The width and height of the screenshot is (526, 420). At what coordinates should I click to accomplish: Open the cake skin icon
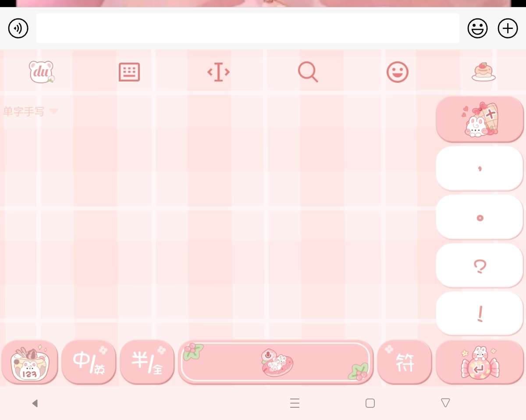tap(483, 72)
